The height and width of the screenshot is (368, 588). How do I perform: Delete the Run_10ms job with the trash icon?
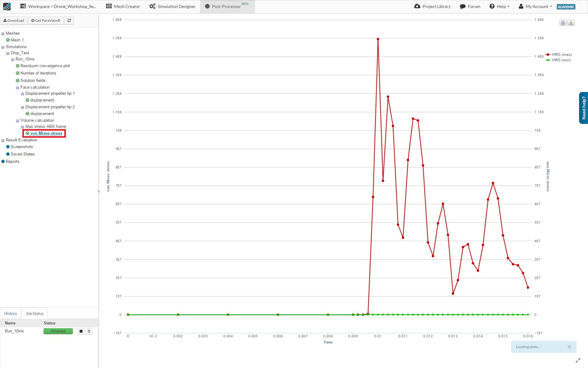click(89, 331)
